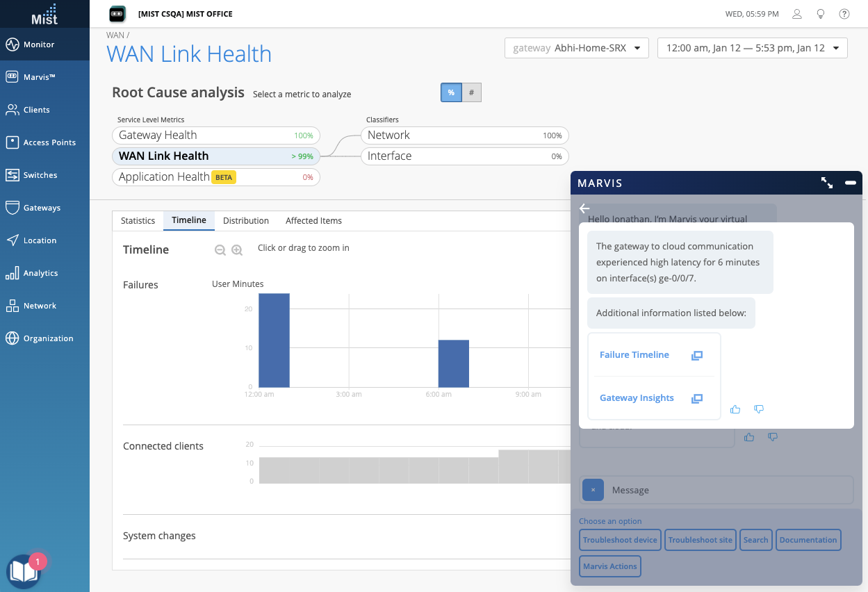Image resolution: width=868 pixels, height=592 pixels.
Task: Select the Gateway Health metric
Action: pos(216,135)
